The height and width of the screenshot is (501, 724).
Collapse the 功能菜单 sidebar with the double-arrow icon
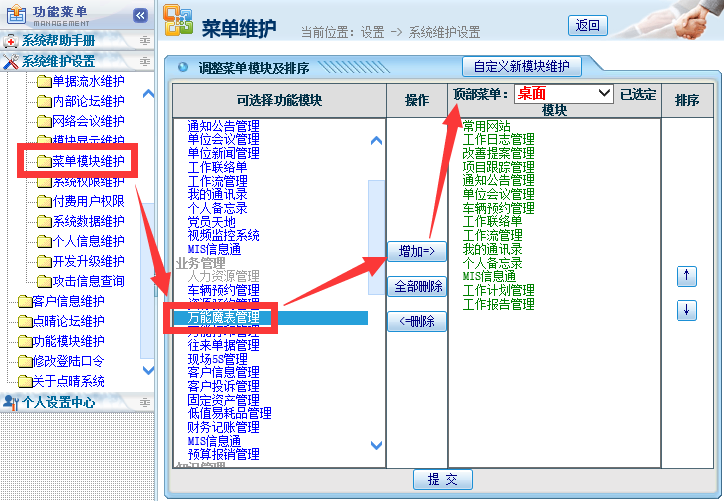(x=140, y=15)
